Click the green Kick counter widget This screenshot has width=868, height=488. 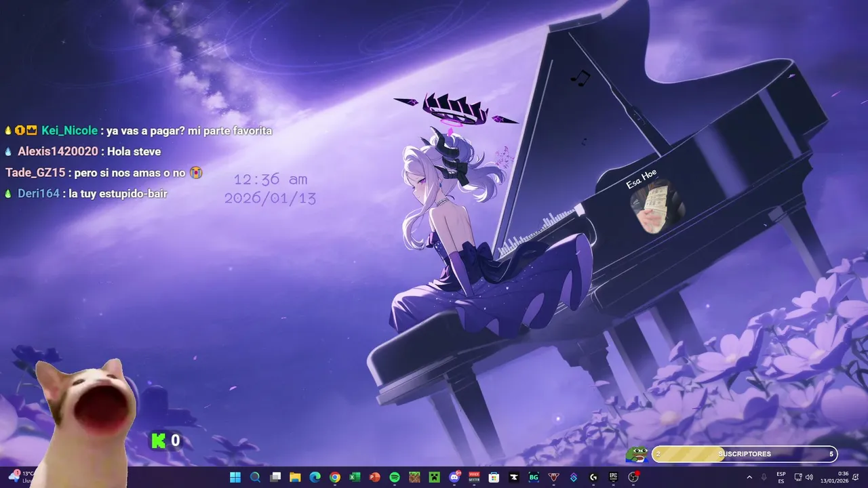(x=165, y=441)
